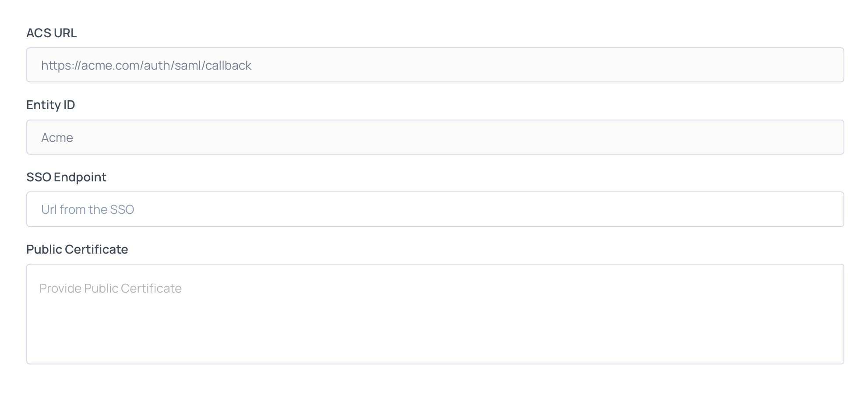Screen dimensions: 868x403
Task: Select the field beneath the SSO Endpoint label
Action: coord(435,209)
